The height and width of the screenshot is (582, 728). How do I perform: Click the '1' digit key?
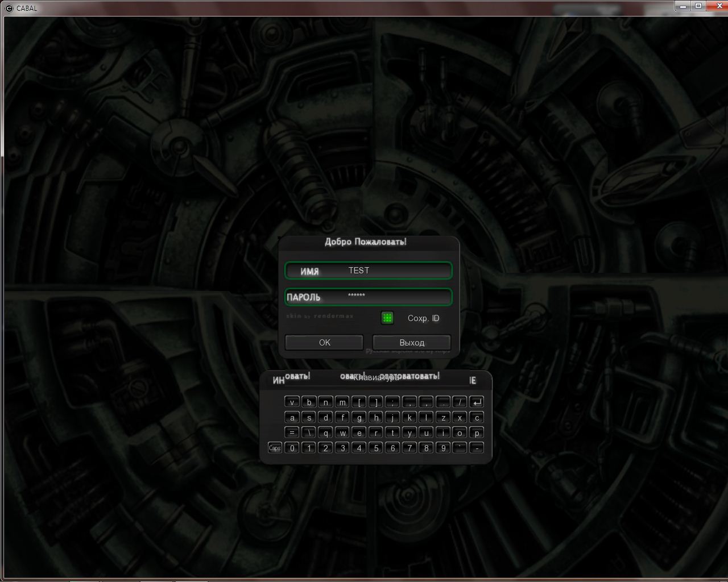tap(309, 448)
